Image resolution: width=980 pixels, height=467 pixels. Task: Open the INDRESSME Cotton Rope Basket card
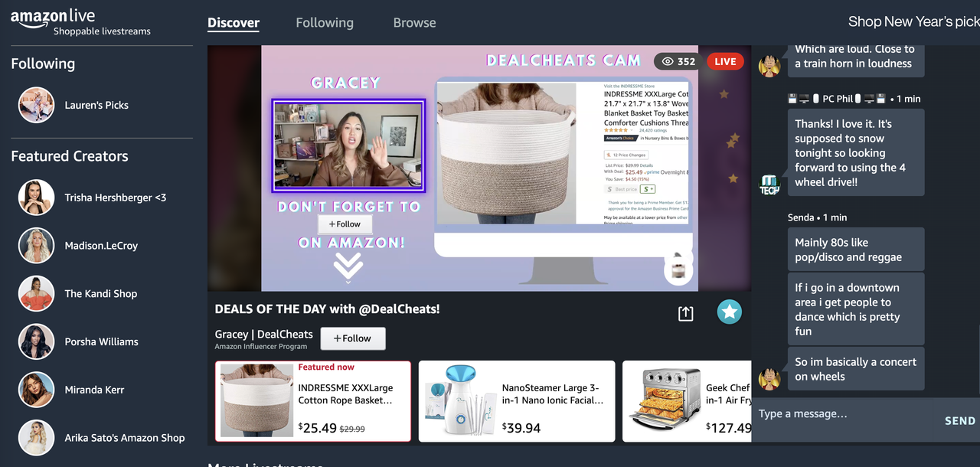[313, 401]
